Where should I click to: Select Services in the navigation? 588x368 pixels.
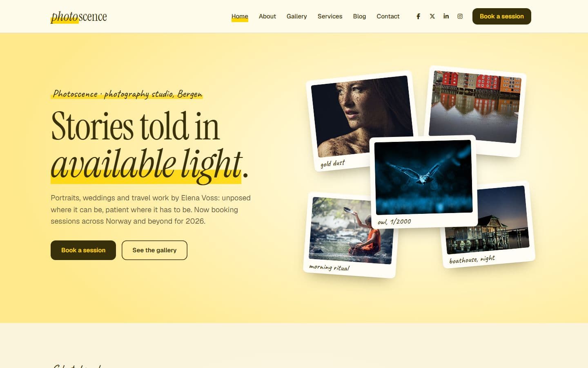(x=330, y=16)
